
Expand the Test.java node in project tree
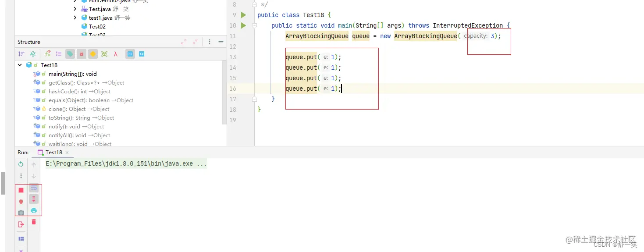(75, 9)
